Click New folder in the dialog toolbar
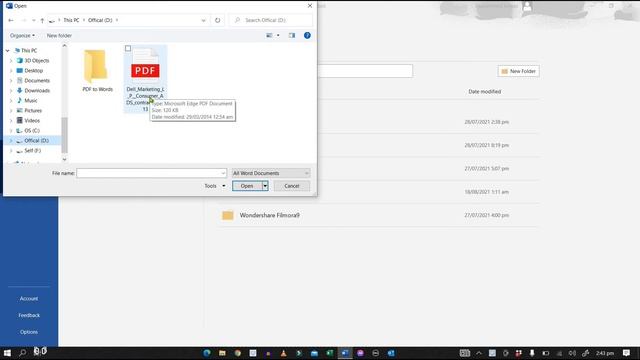 click(x=59, y=36)
